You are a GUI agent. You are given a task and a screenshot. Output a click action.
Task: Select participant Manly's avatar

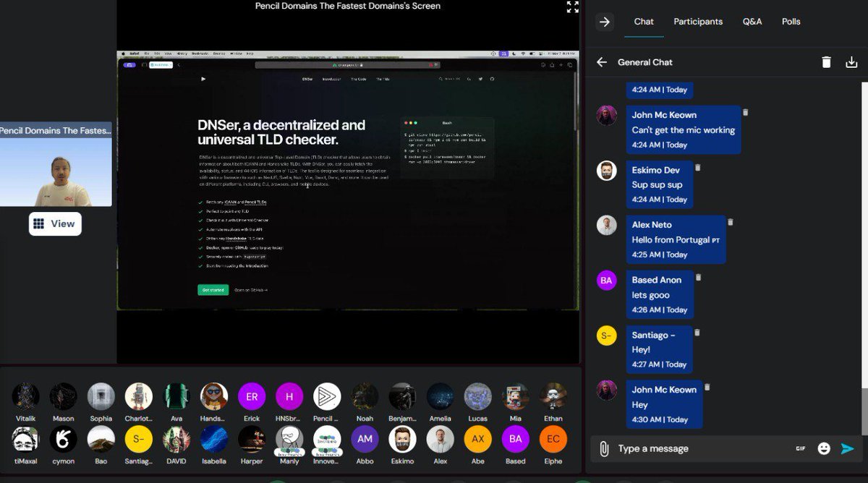tap(289, 439)
